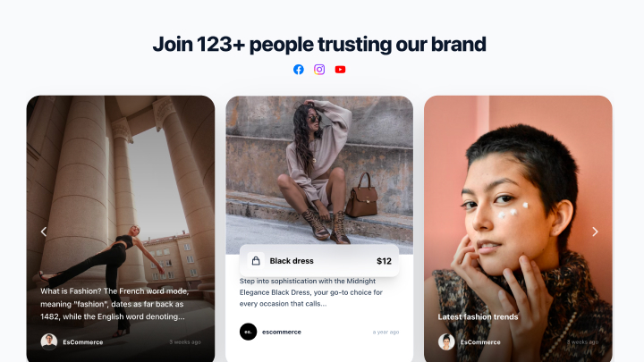Go to previous slide with left arrow
Screen dimensions: 644x362
tap(44, 232)
